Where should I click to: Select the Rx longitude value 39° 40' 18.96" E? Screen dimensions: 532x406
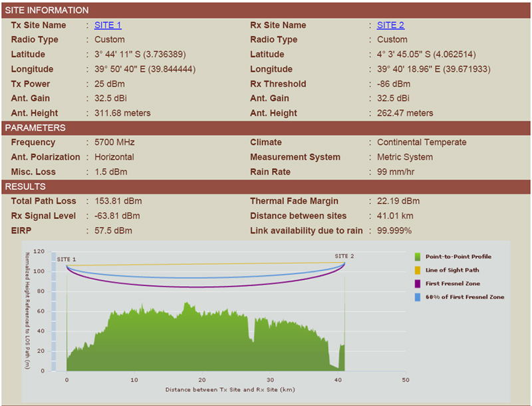pyautogui.click(x=434, y=69)
